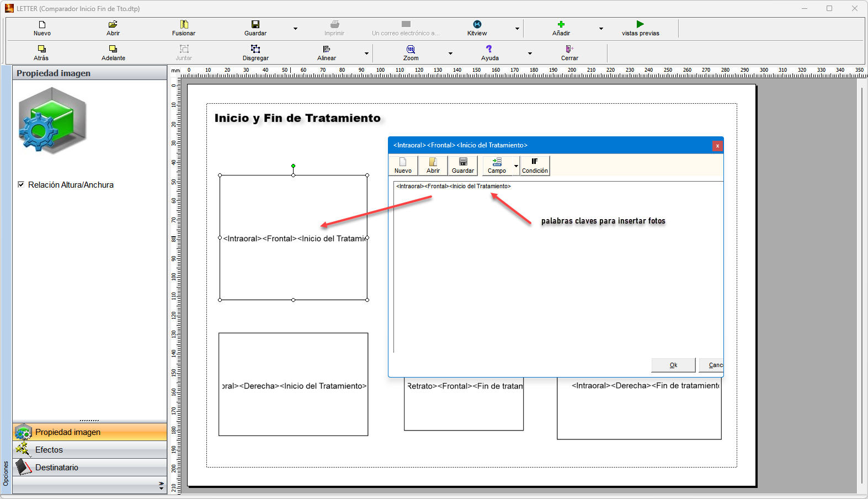Start vistas previas with play icon
868x499 pixels.
click(640, 25)
